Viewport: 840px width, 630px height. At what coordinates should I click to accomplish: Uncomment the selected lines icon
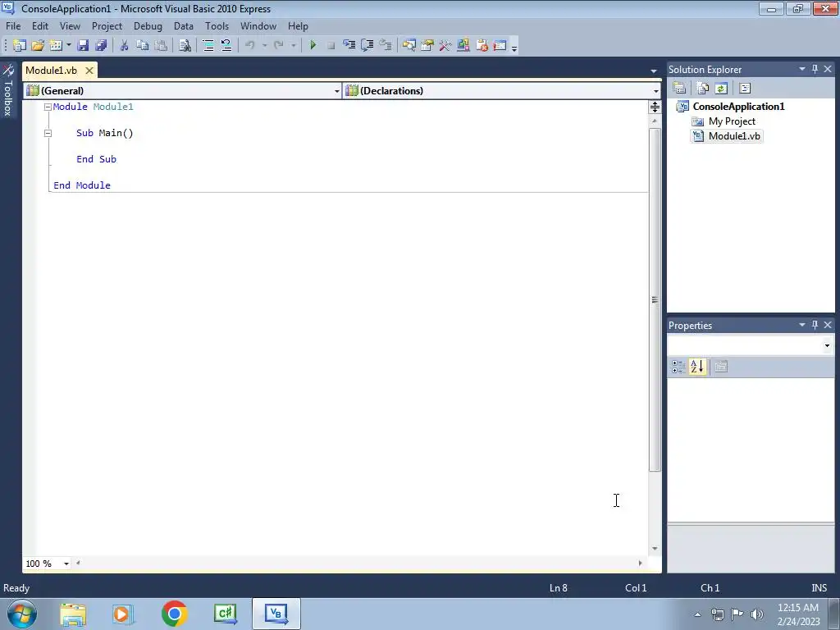(226, 46)
